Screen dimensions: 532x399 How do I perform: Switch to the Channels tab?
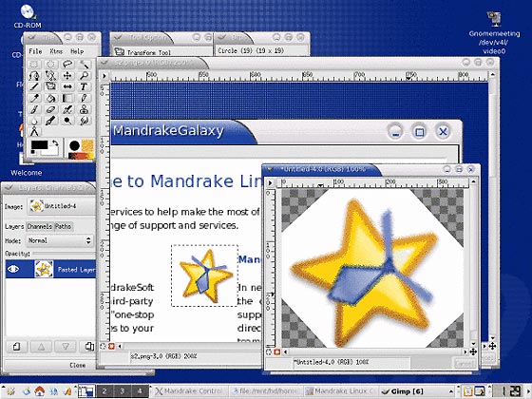point(39,226)
